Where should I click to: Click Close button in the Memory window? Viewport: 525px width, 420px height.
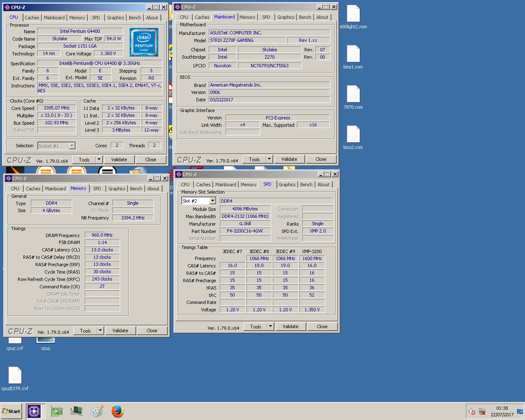152,331
